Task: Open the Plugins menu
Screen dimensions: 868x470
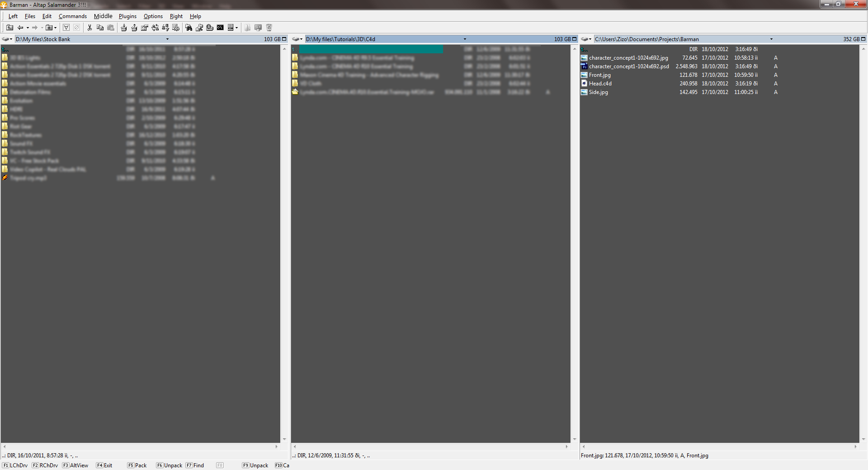Action: (127, 16)
